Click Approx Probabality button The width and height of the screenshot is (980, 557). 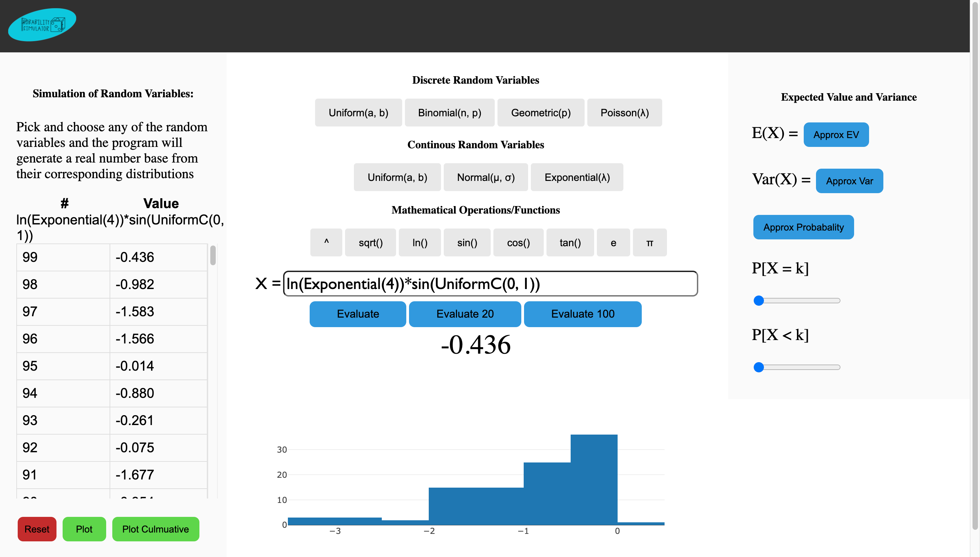(803, 227)
